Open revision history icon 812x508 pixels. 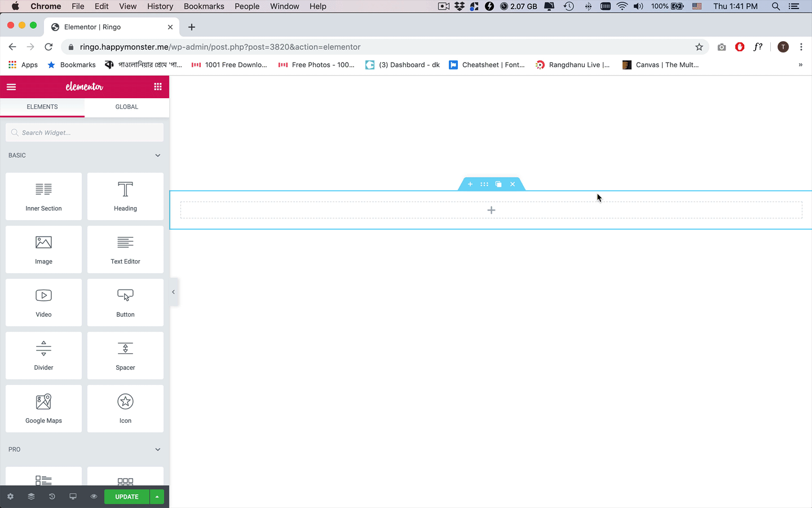coord(52,496)
